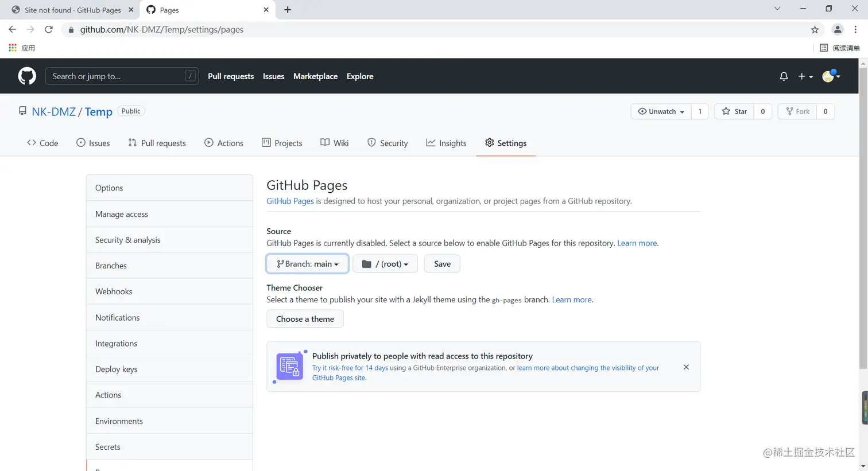Switch to the Wiki tab
This screenshot has height=471, width=868.
pyautogui.click(x=335, y=143)
